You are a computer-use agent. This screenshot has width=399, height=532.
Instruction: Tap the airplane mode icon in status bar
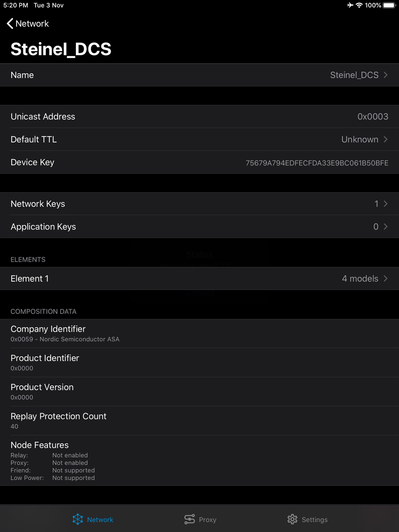(350, 5)
